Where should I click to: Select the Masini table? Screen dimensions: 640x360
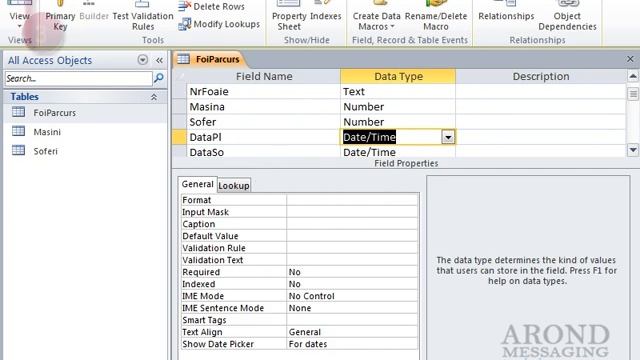(85, 132)
